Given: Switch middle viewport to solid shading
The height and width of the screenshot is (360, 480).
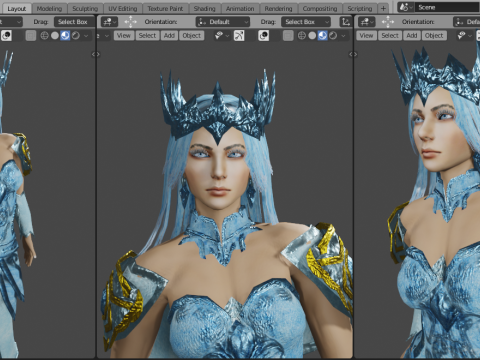Looking at the screenshot, I should coord(312,35).
